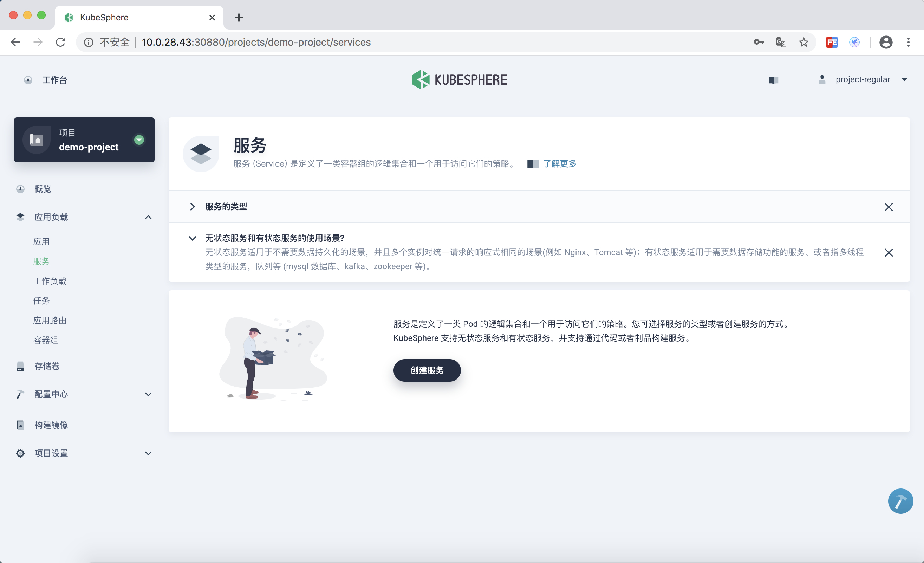924x563 pixels.
Task: Open the 了解更多 link
Action: point(560,163)
